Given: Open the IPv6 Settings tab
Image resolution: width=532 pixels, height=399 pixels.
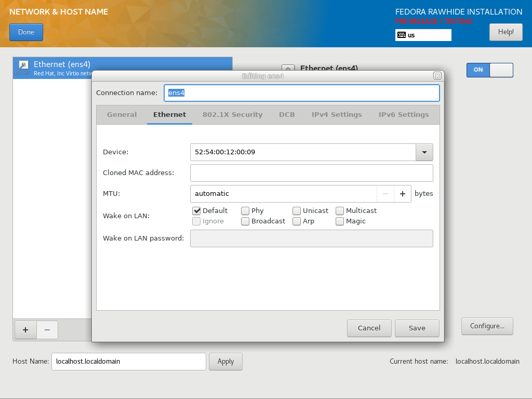Looking at the screenshot, I should click(x=404, y=115).
